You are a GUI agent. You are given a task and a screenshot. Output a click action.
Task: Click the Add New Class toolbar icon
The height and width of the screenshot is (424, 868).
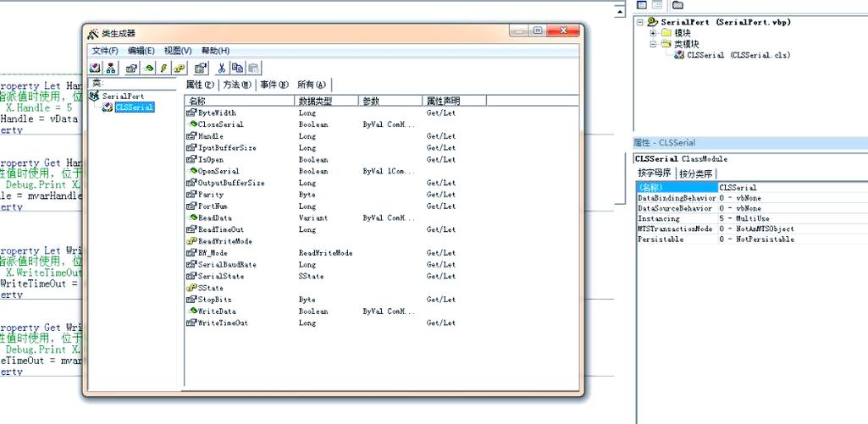pos(95,68)
